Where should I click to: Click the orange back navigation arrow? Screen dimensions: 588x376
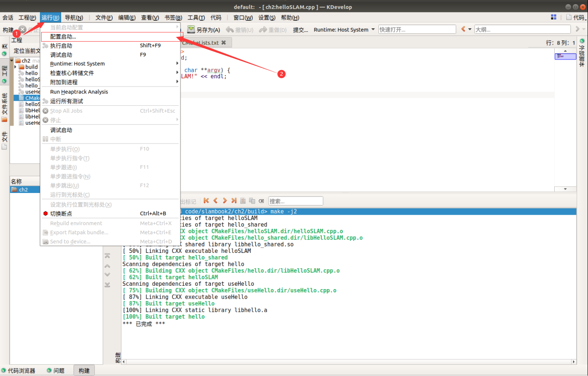pos(463,29)
